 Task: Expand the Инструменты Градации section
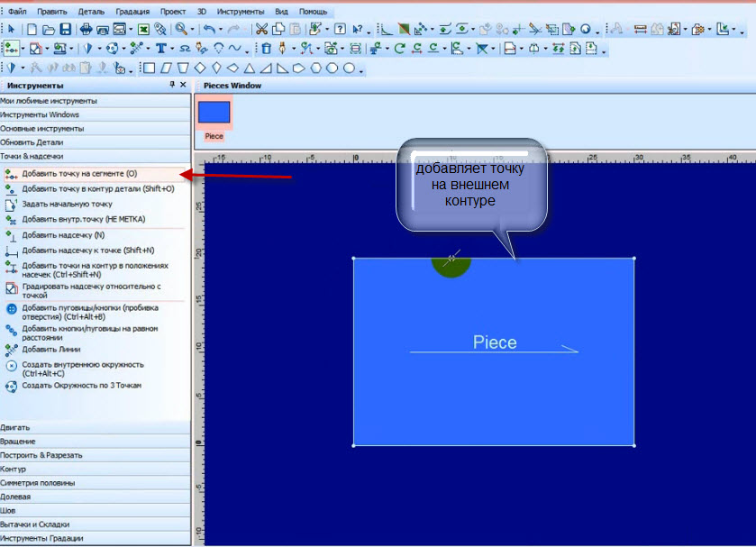point(95,538)
